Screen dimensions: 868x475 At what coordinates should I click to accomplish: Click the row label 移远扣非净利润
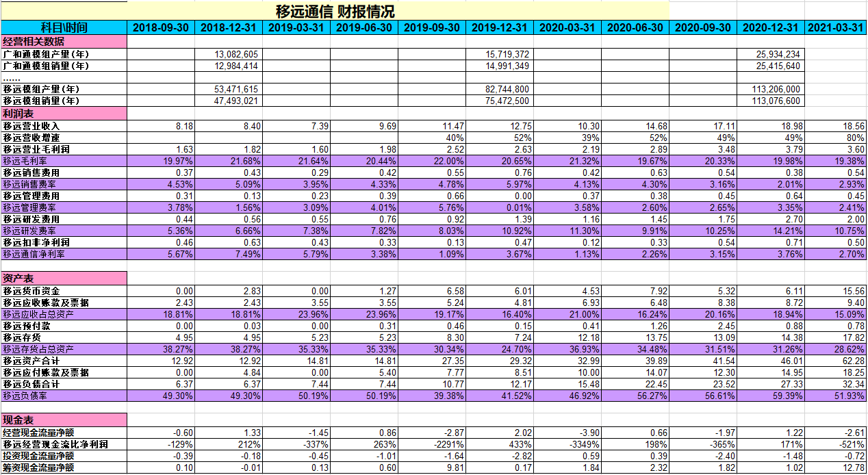pos(64,242)
